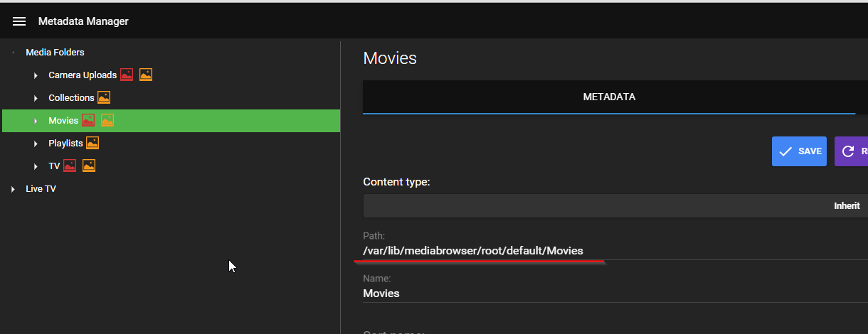Select Collections in the tree
868x334 pixels.
[71, 97]
